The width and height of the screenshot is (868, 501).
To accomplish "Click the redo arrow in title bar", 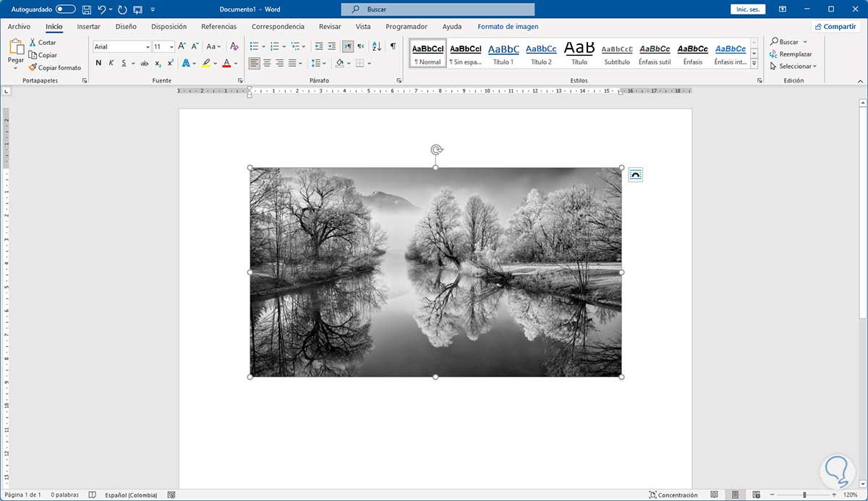I will click(122, 9).
